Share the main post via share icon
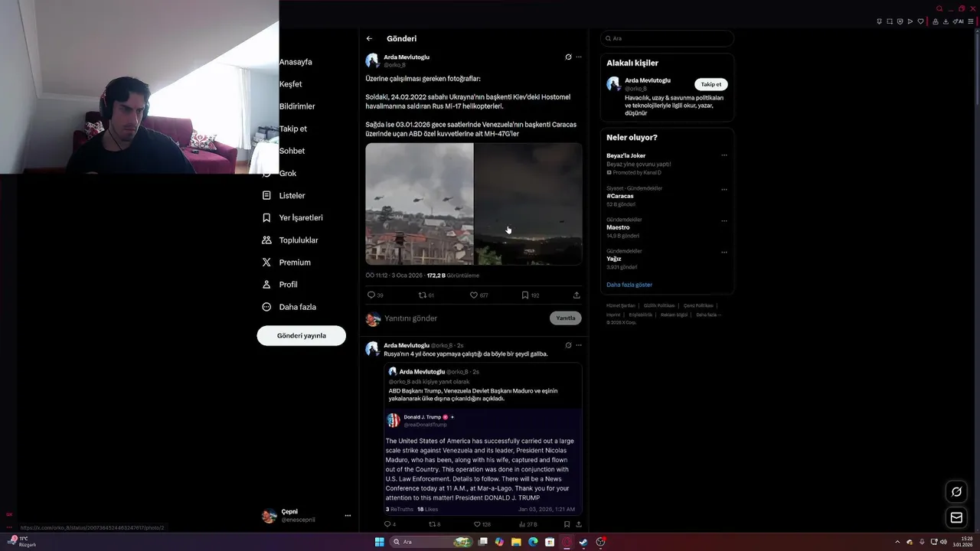 pyautogui.click(x=577, y=295)
